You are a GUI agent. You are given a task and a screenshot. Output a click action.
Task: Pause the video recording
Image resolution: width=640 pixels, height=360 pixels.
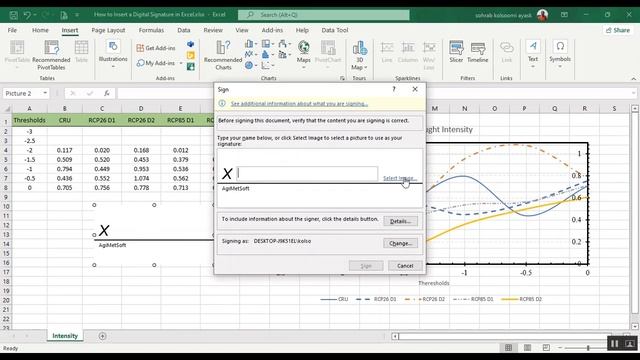614,344
